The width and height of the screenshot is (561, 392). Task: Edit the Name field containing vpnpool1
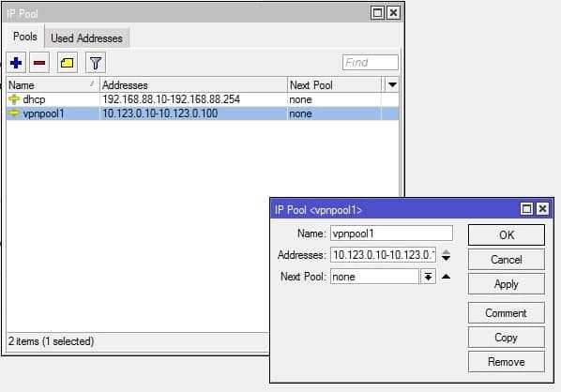click(391, 234)
